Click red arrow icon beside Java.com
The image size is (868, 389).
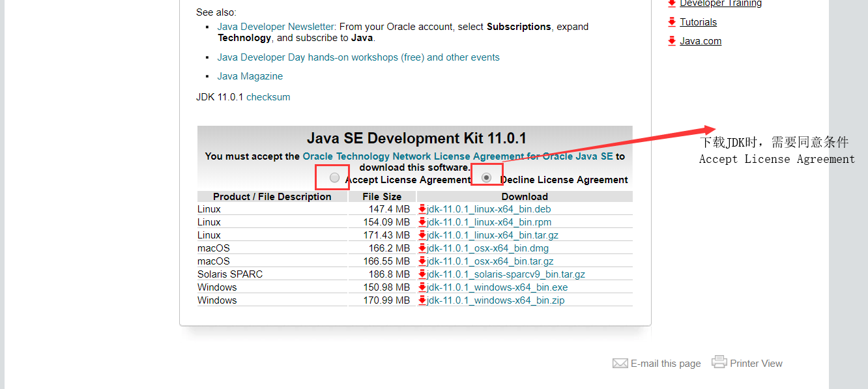(672, 41)
